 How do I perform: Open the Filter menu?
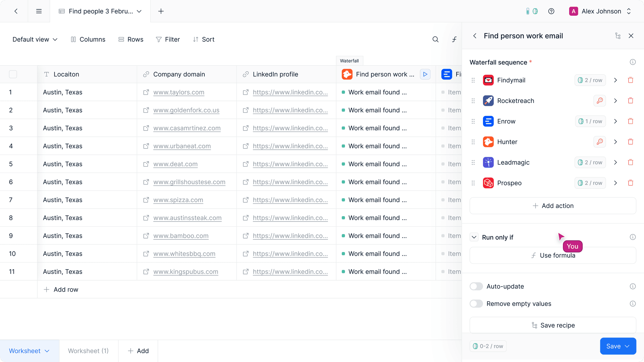click(168, 39)
